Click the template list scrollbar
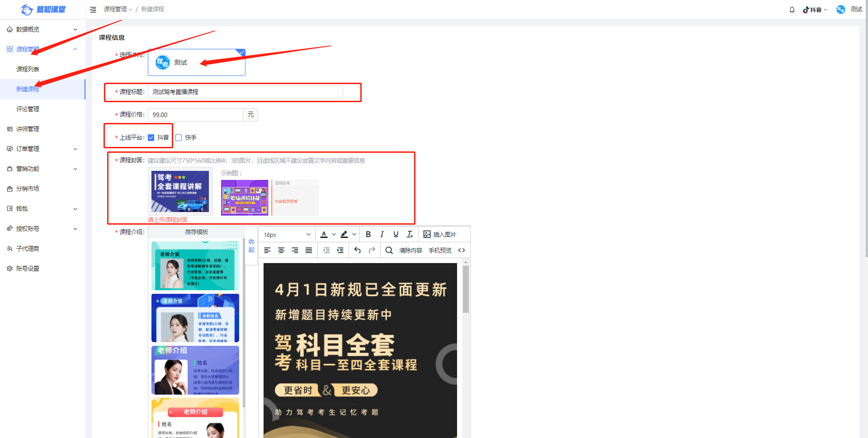The image size is (868, 438). tap(244, 323)
